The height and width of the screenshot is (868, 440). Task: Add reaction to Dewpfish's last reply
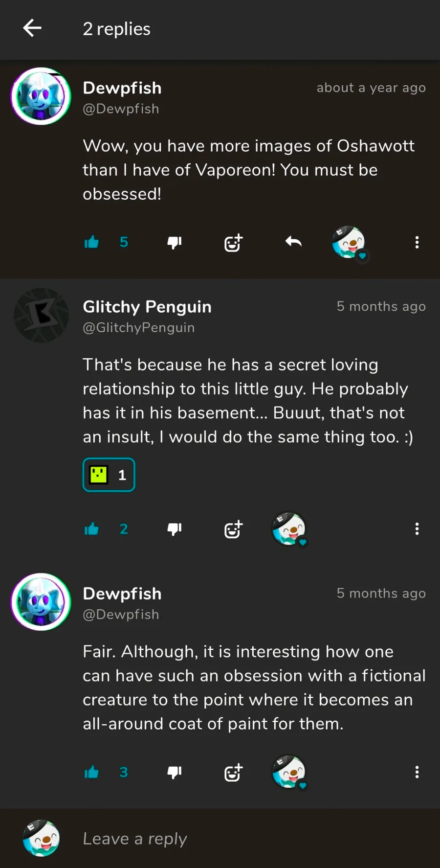[233, 772]
